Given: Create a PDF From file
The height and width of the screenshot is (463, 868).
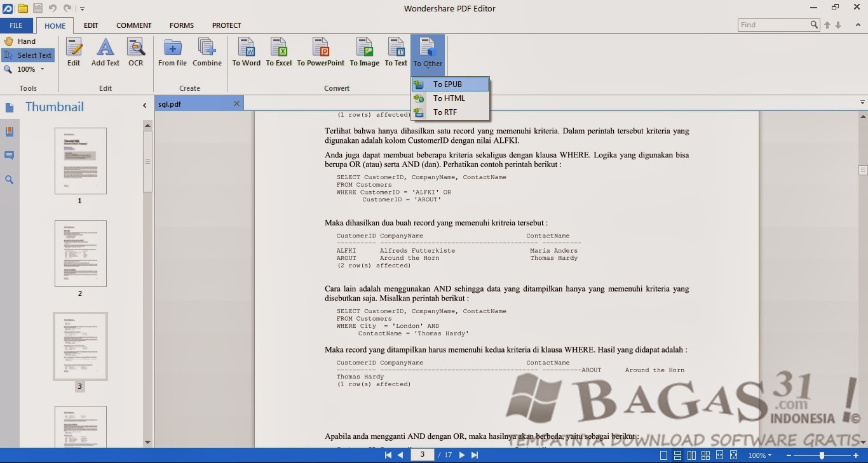Looking at the screenshot, I should 172,52.
